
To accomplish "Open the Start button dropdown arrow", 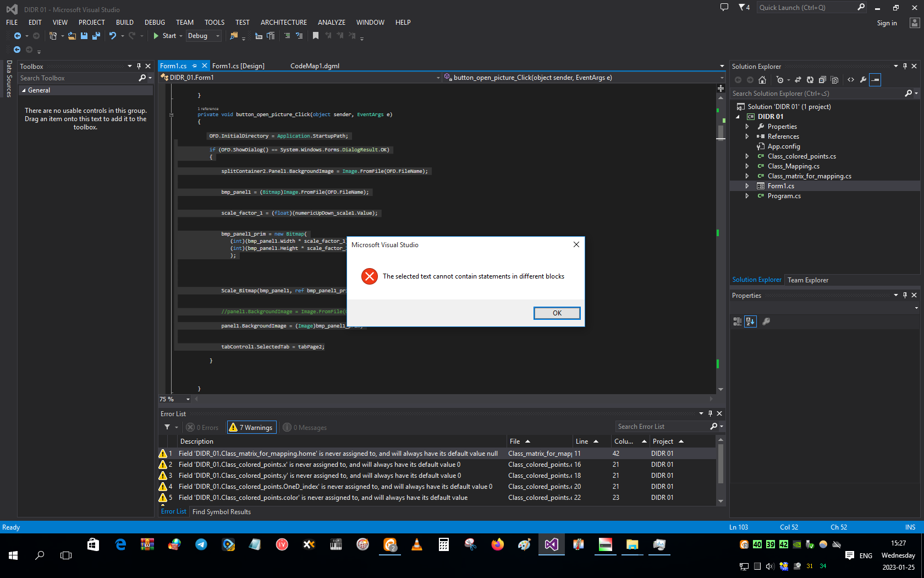I will 181,36.
